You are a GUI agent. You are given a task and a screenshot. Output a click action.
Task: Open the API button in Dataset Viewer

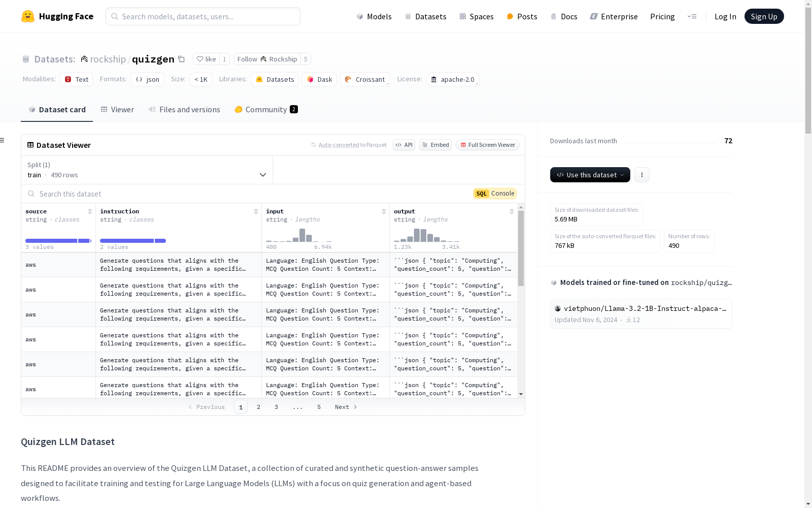click(x=404, y=145)
